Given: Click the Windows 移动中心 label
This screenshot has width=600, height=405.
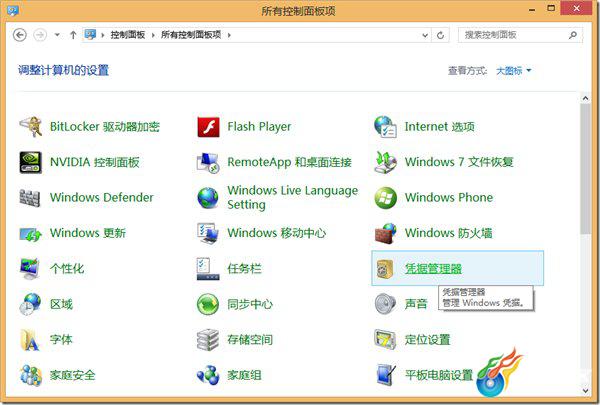Looking at the screenshot, I should pos(277,233).
